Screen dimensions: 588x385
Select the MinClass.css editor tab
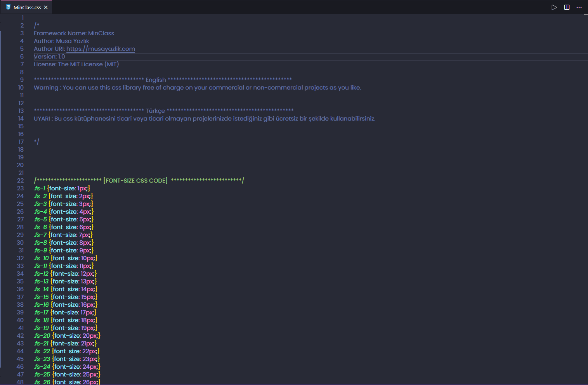click(27, 7)
